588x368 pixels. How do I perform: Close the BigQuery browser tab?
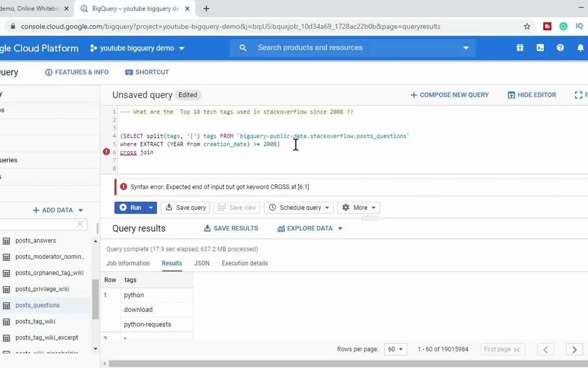187,9
